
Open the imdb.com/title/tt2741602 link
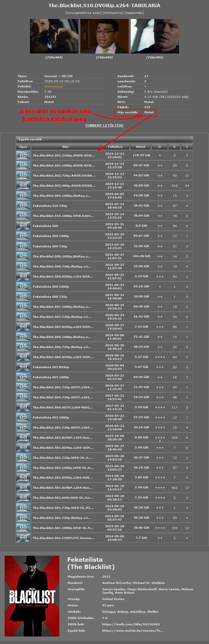(131, 624)
